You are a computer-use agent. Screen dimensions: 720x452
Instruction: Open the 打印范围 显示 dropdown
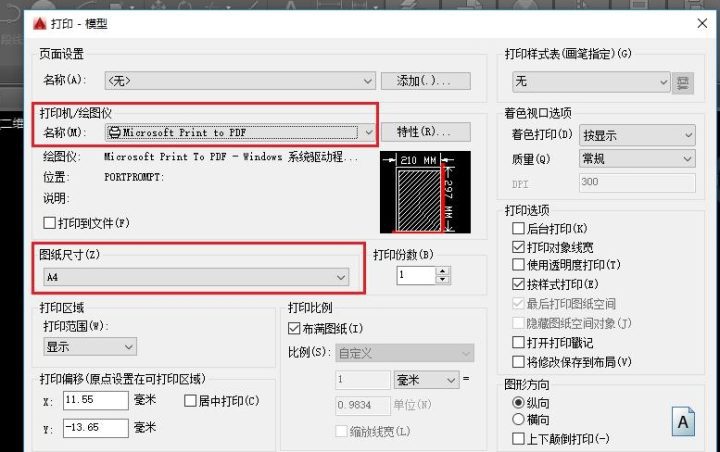(128, 346)
